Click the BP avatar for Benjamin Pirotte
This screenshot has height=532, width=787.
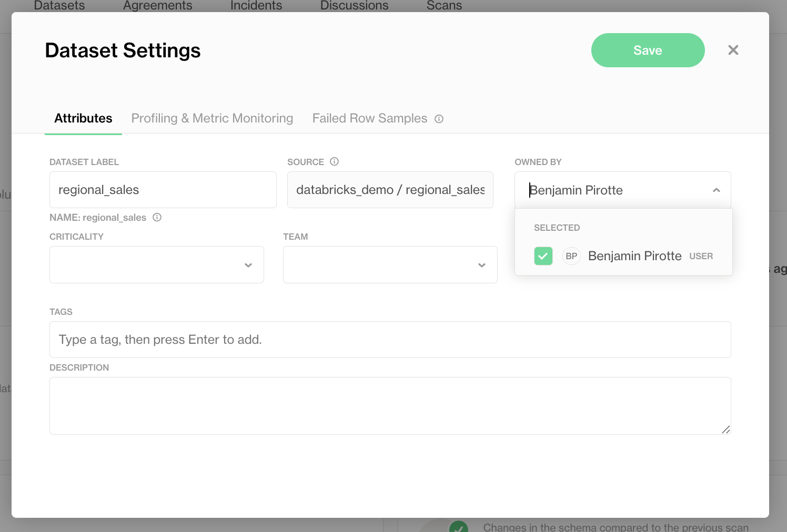[571, 256]
